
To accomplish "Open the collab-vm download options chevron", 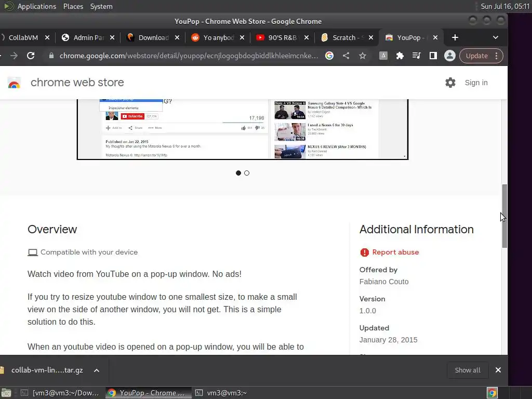I will pos(96,370).
